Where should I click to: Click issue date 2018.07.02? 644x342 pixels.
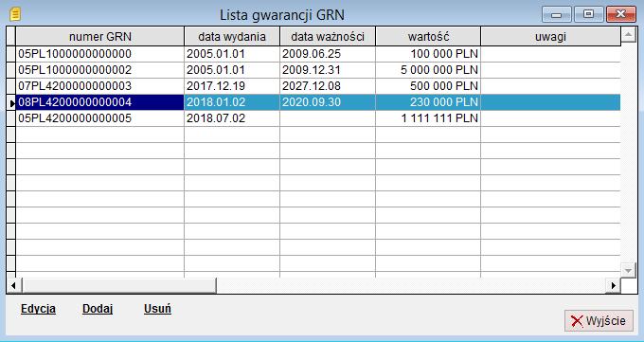coord(216,118)
